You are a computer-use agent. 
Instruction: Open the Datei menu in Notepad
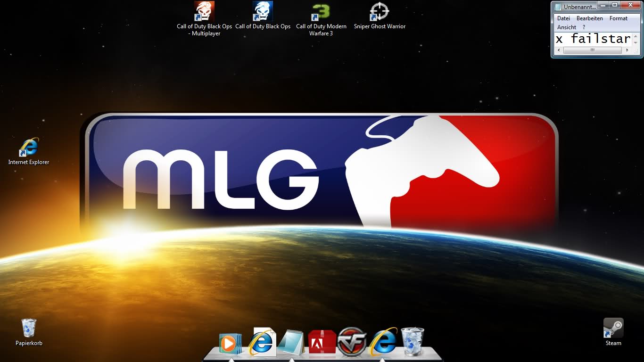(563, 18)
